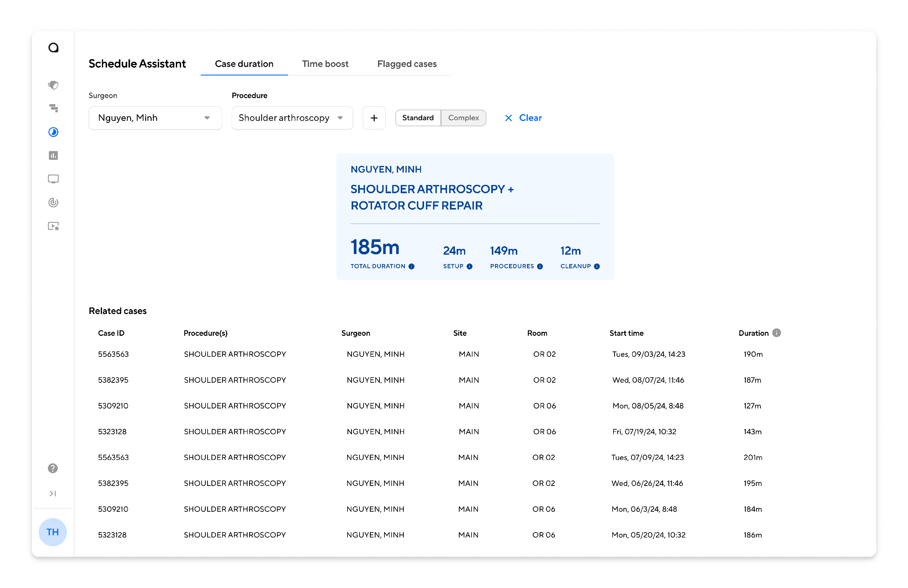Expand the sidebar with arrow icon

53,493
